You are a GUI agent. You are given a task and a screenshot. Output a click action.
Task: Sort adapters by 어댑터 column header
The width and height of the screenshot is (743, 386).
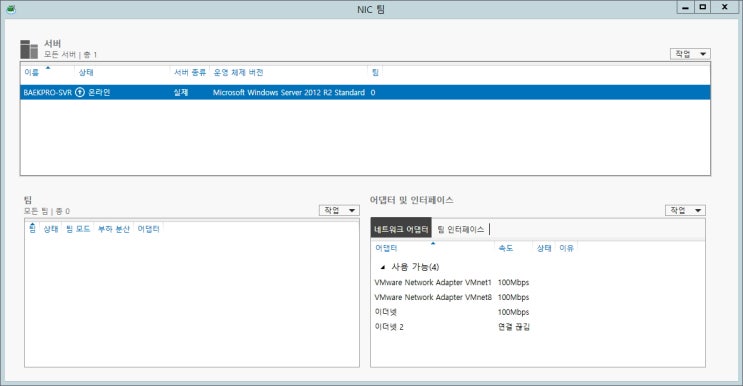point(386,248)
